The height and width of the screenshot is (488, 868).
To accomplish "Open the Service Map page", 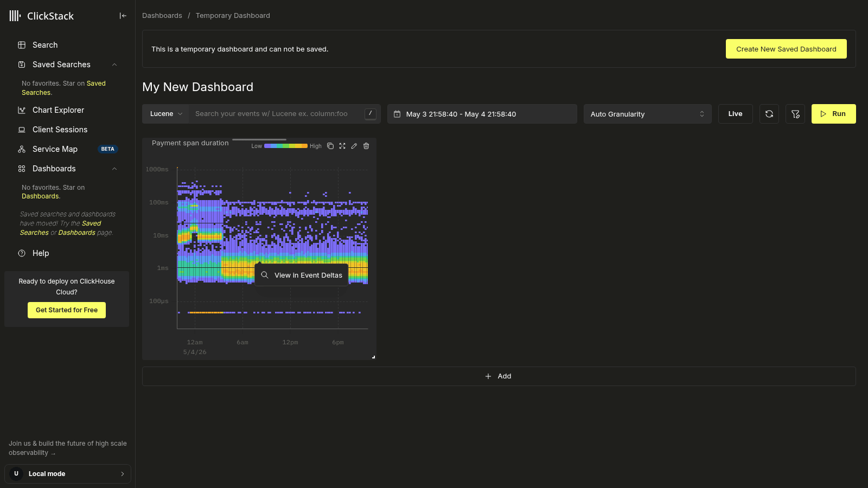I will (55, 149).
